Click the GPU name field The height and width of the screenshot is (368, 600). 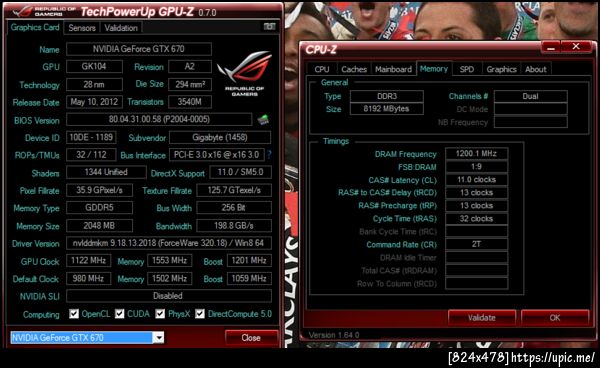[139, 49]
